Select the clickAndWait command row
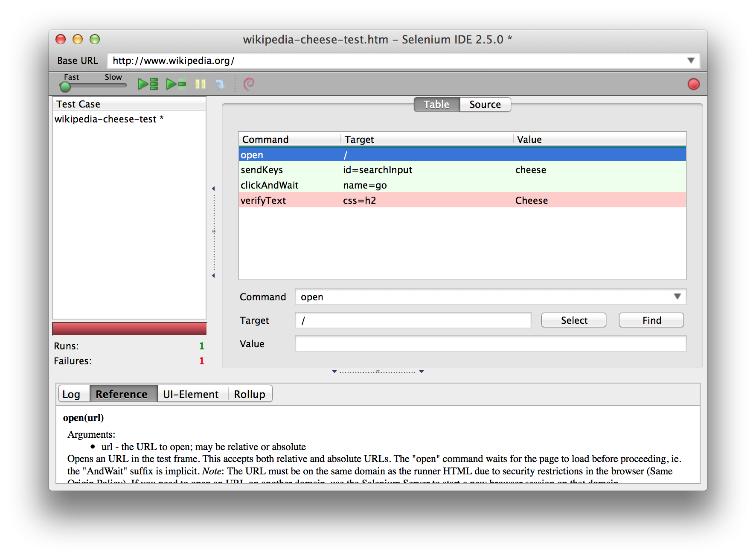The width and height of the screenshot is (756, 558). (x=462, y=185)
